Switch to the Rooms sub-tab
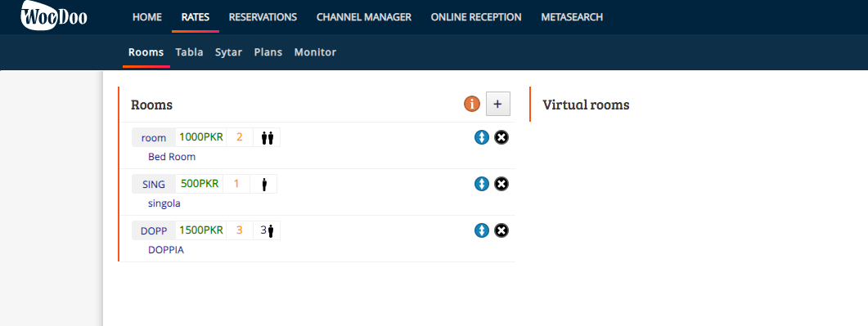 [x=146, y=52]
